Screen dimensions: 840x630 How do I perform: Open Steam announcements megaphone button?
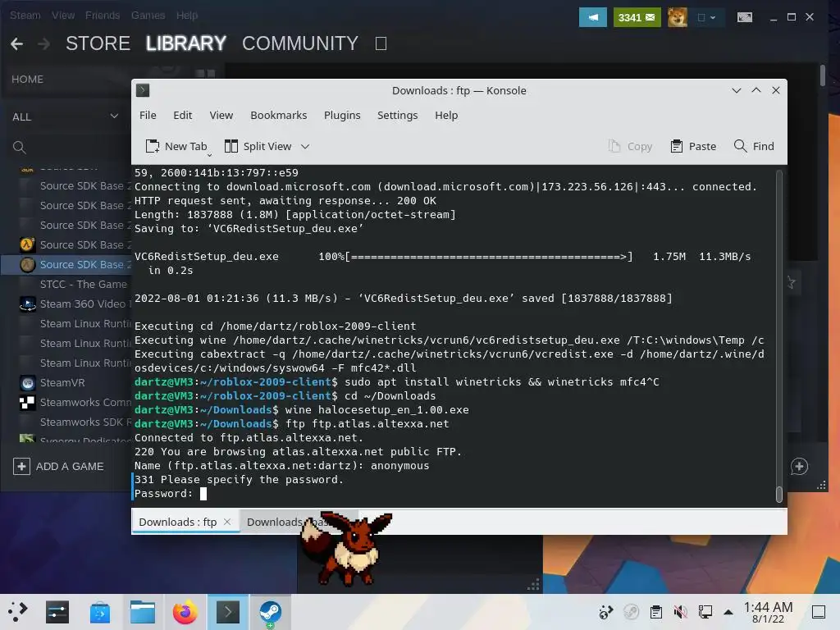point(592,17)
